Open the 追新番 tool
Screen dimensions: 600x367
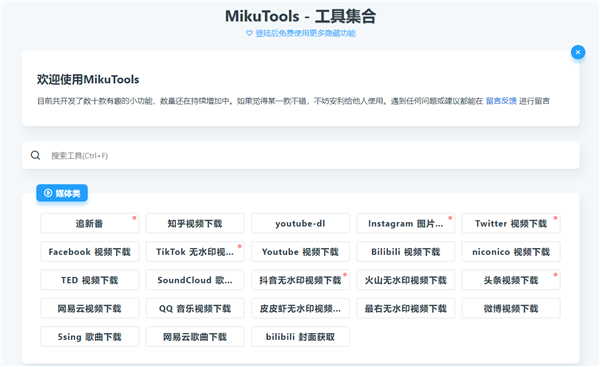(x=90, y=223)
